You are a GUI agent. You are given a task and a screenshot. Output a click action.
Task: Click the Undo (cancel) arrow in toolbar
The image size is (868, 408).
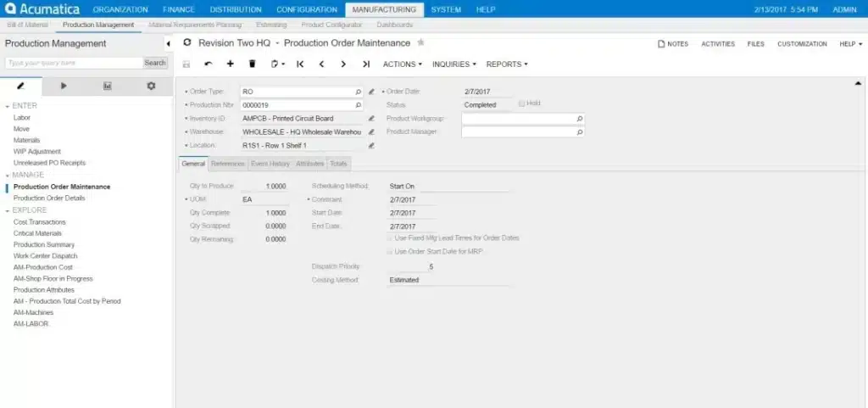pyautogui.click(x=209, y=64)
